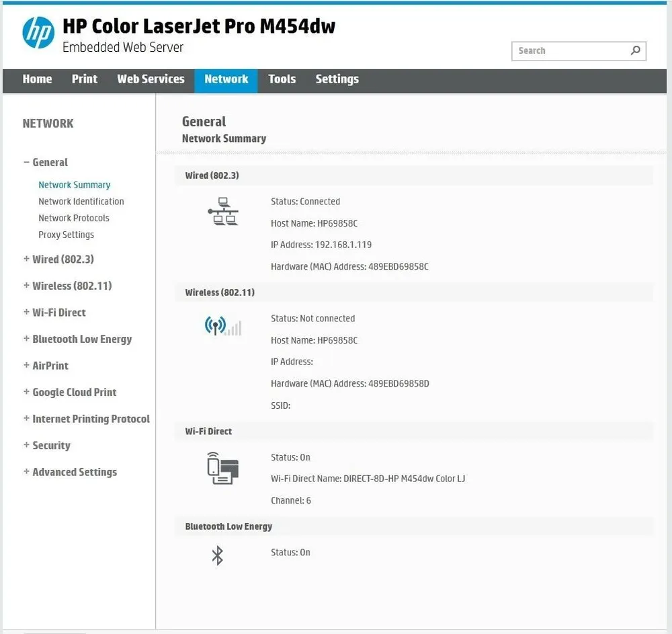Click the Wi-Fi Direct phone-printer icon
This screenshot has width=672, height=634.
click(x=223, y=468)
